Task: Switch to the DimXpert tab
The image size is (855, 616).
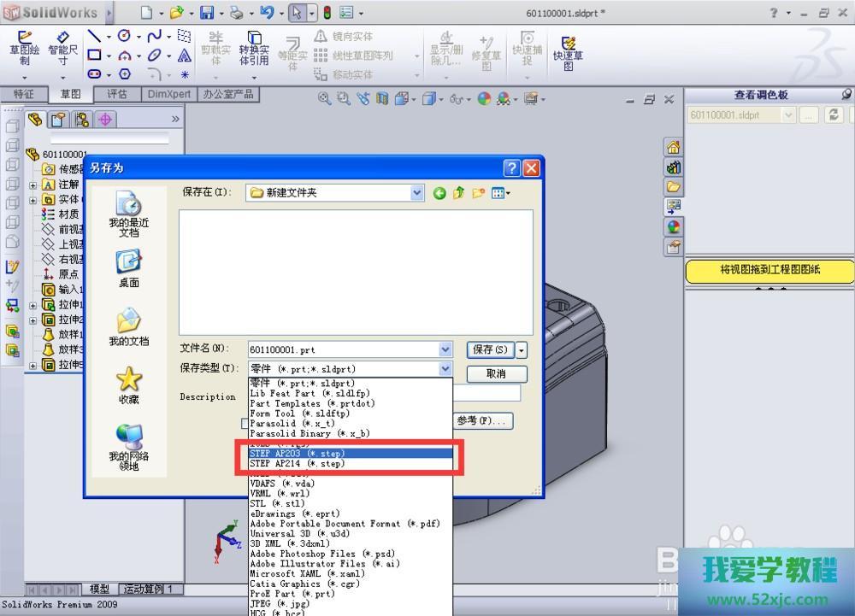Action: (x=168, y=94)
